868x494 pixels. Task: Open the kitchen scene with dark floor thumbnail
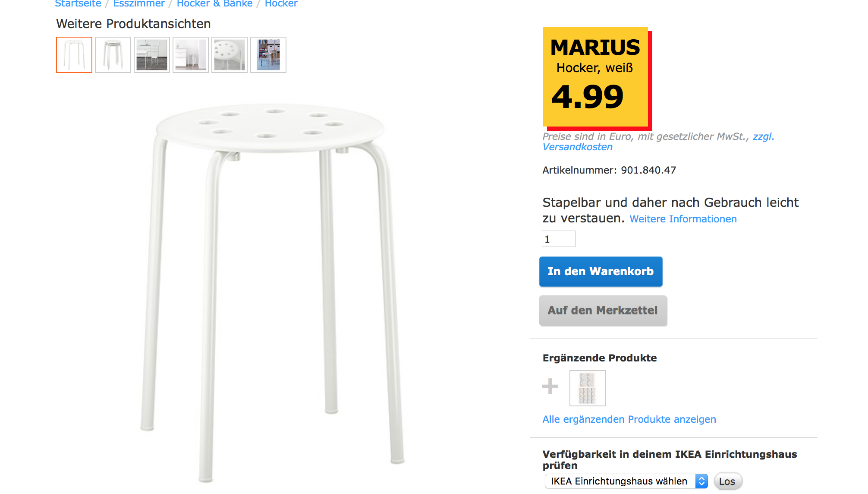click(152, 55)
